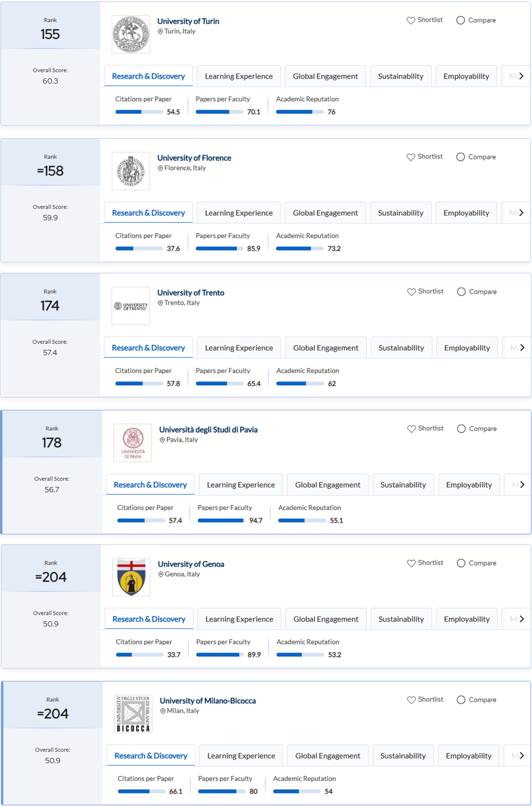Click the University of Genoa crest logo
The height and width of the screenshot is (806, 532).
click(131, 577)
